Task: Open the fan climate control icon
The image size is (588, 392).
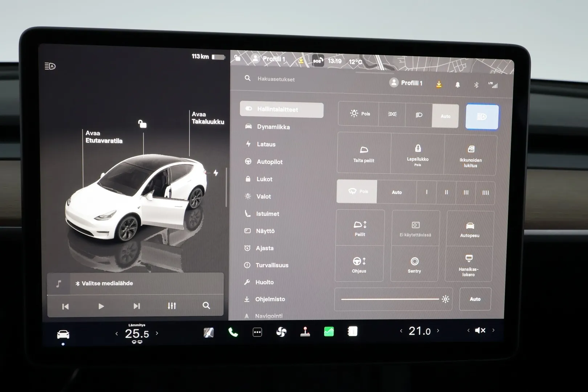Action: coord(281,332)
